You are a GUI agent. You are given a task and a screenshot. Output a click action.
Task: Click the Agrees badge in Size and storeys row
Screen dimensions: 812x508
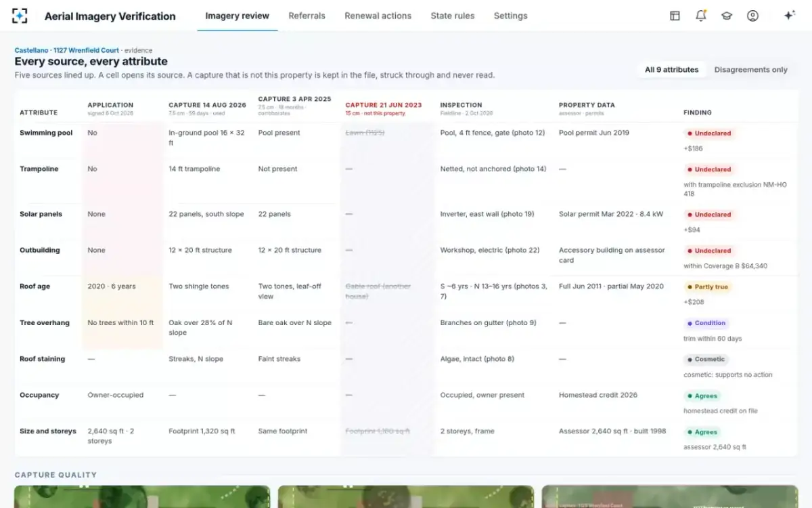pos(702,432)
